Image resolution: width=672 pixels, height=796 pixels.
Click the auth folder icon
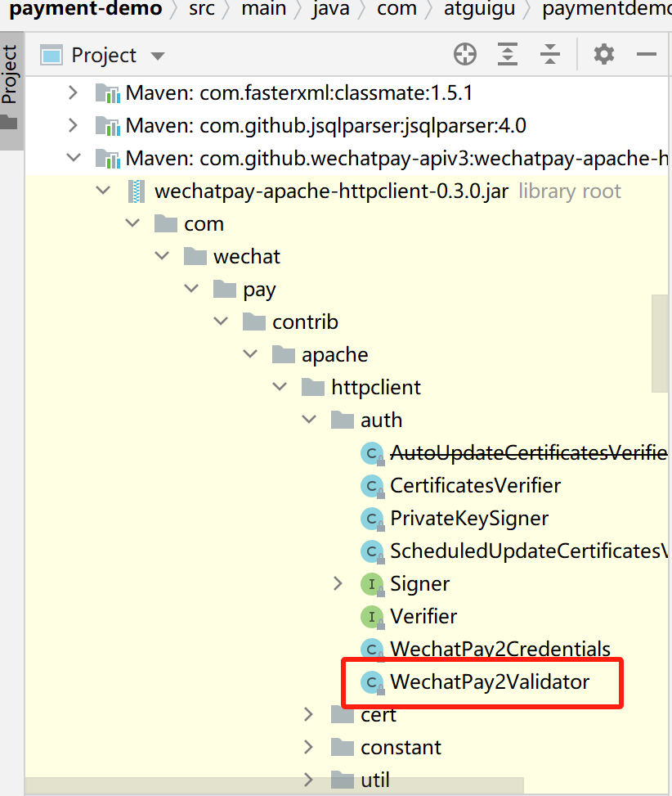[x=343, y=420]
